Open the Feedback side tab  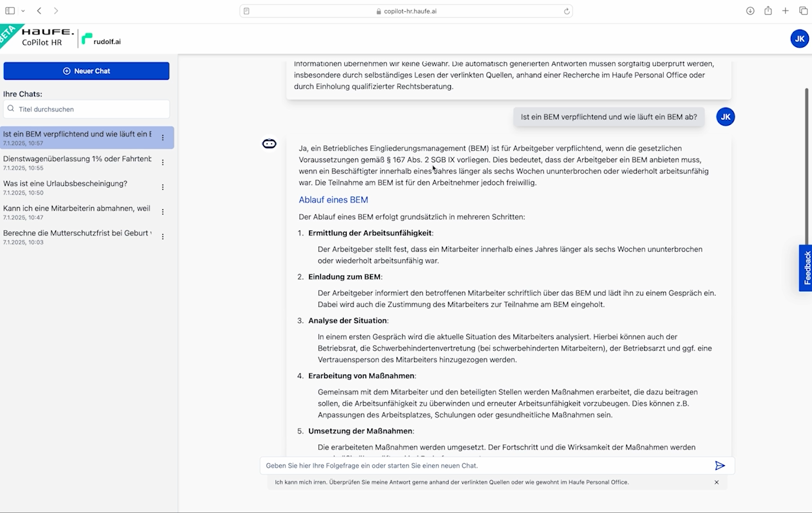[806, 268]
